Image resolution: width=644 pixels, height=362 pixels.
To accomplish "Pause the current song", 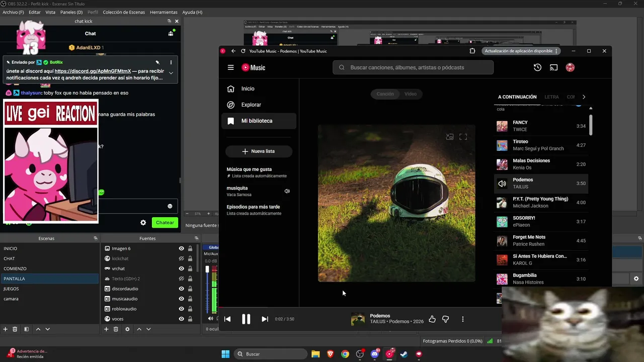I will point(246,319).
